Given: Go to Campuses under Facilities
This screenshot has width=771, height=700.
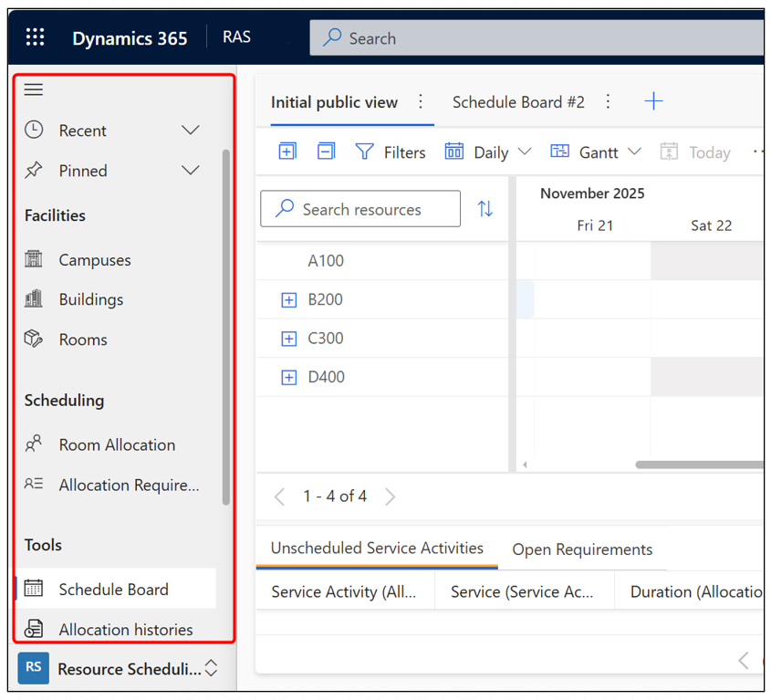Looking at the screenshot, I should (95, 260).
